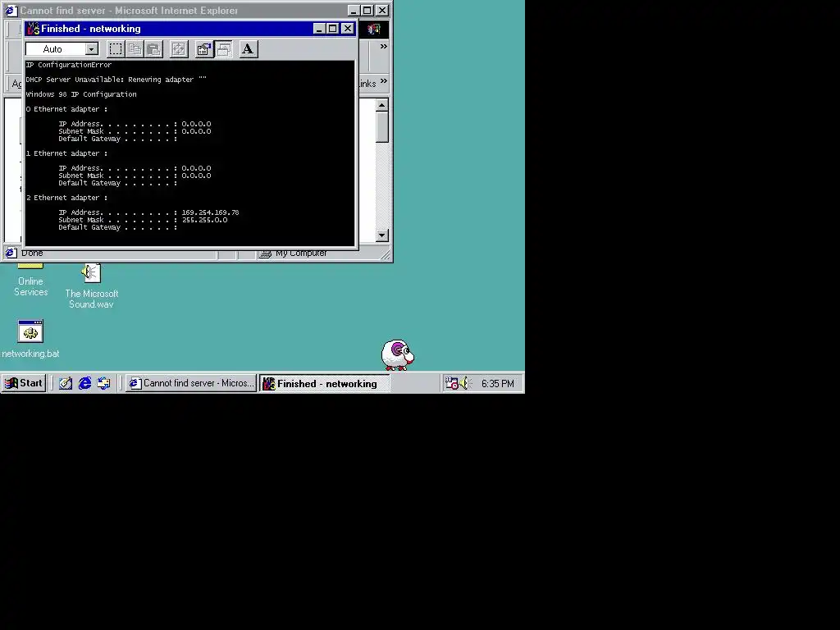This screenshot has height=630, width=840.
Task: Click the Done status text in Internet Explorer
Action: point(32,253)
